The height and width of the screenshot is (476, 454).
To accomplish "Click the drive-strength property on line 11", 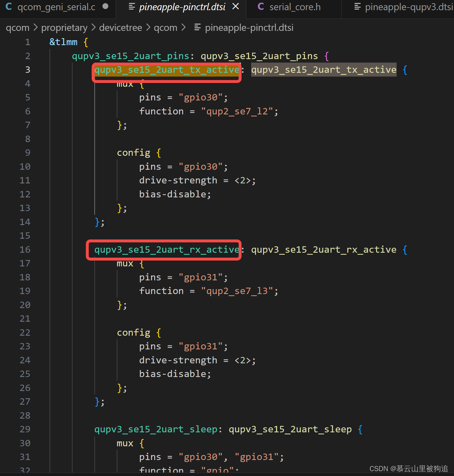I will tap(178, 180).
